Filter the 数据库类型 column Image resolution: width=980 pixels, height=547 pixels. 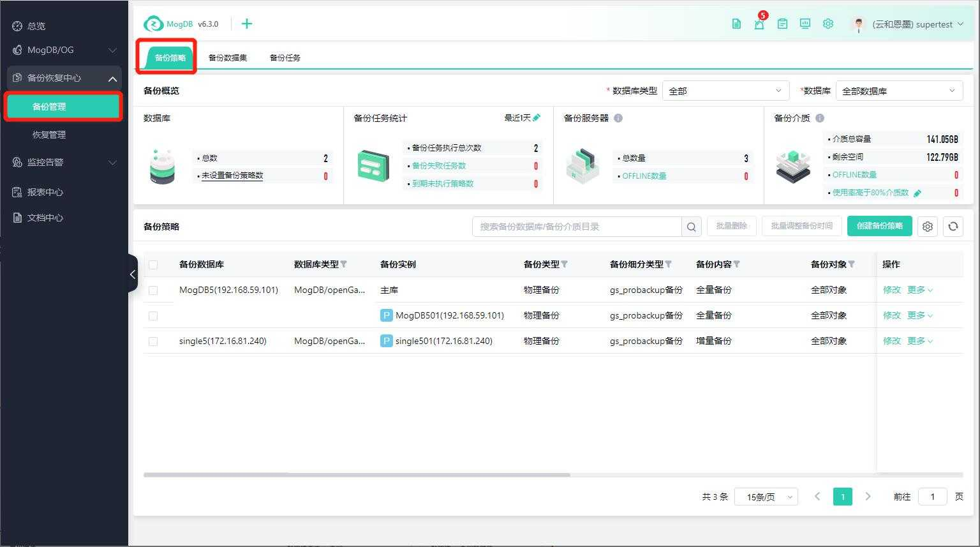coord(344,264)
